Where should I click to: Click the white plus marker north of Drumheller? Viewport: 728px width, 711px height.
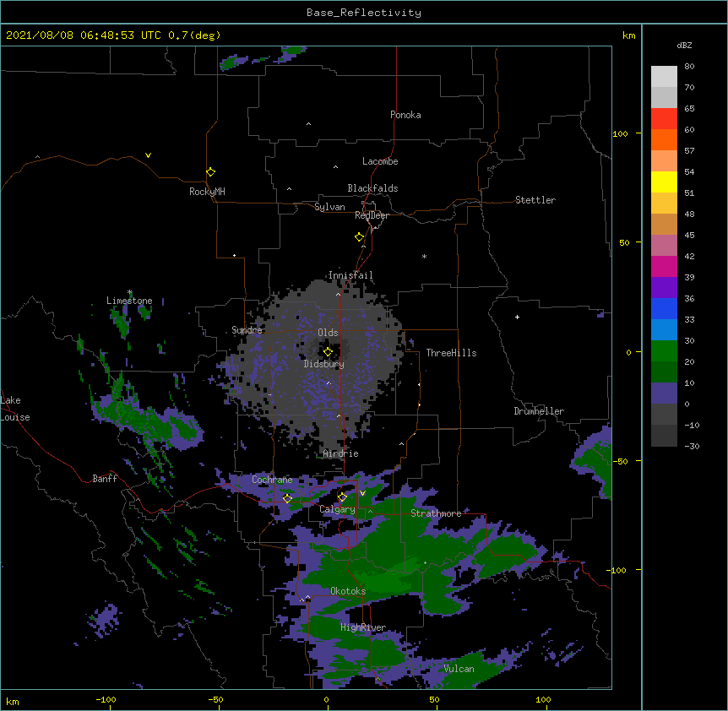click(517, 317)
